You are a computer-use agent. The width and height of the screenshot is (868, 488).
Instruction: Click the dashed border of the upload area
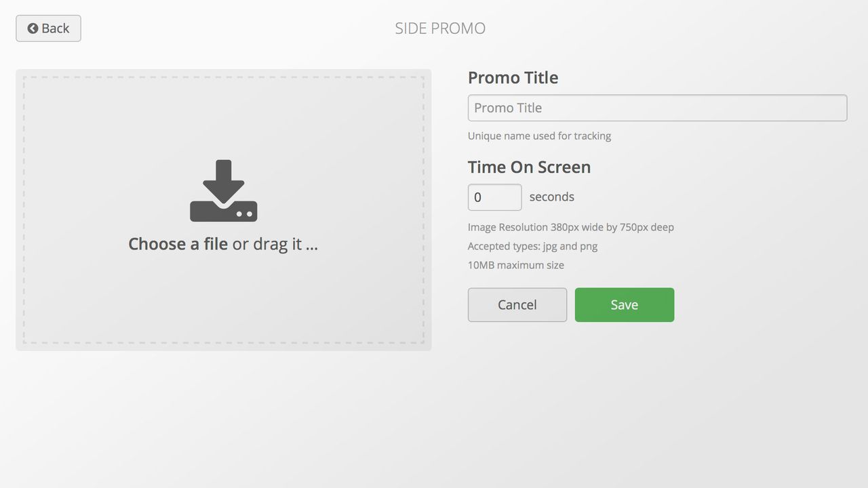[x=223, y=77]
